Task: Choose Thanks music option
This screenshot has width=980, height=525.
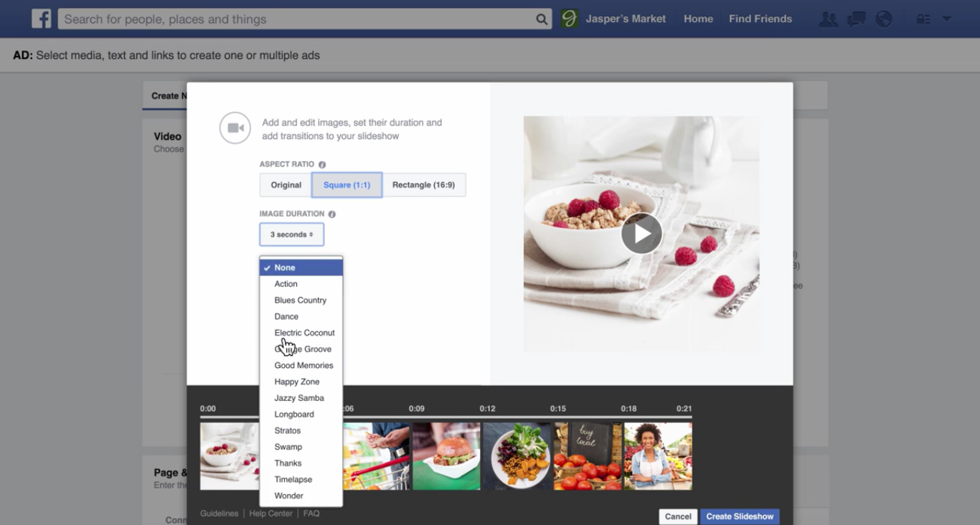Action: pyautogui.click(x=301, y=463)
